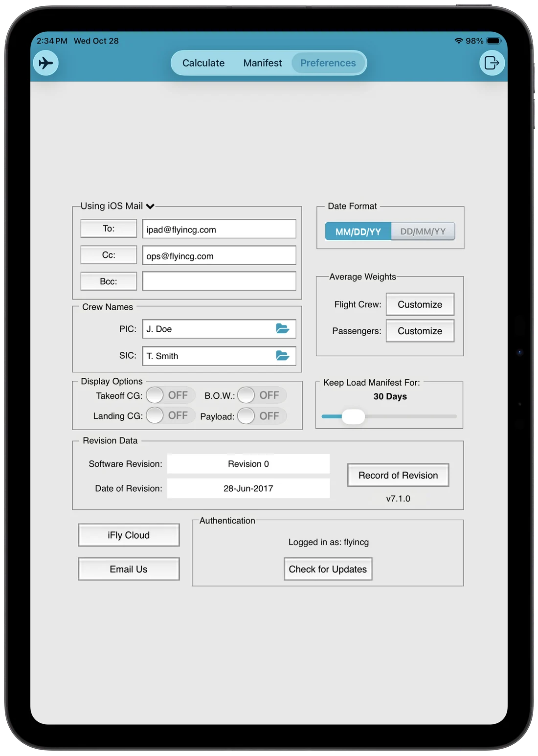
Task: Click the version text v7.1.0
Action: (x=398, y=499)
